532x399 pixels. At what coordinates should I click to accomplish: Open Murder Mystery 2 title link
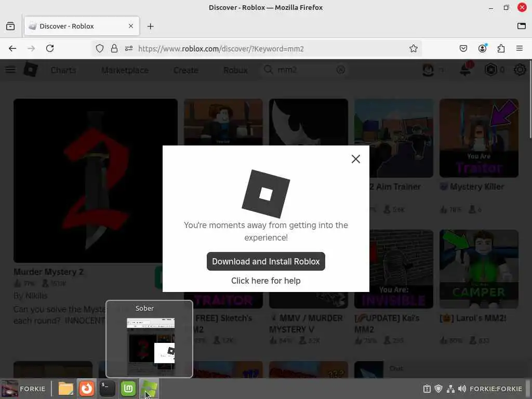tap(48, 272)
